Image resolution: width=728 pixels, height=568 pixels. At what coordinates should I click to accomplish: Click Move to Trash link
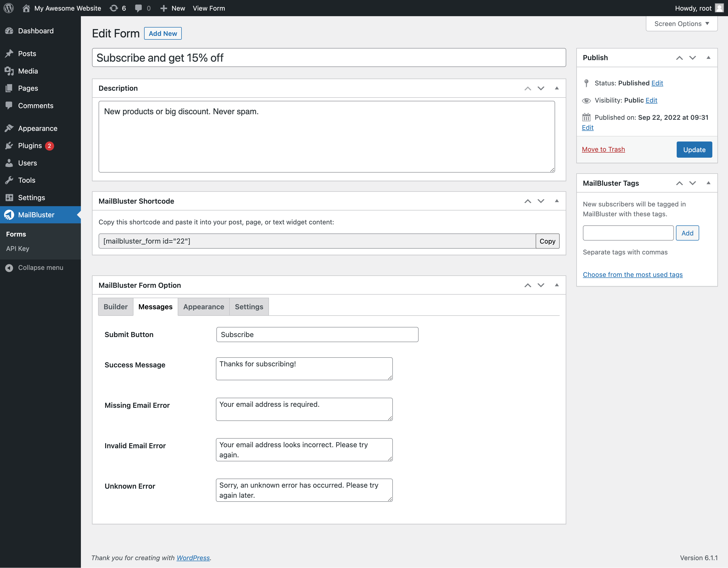(x=603, y=149)
